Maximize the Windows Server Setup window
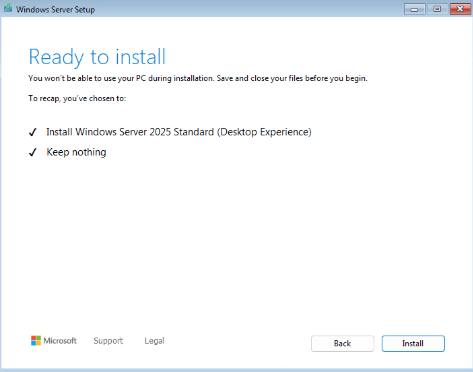This screenshot has height=372, width=473. coord(437,9)
